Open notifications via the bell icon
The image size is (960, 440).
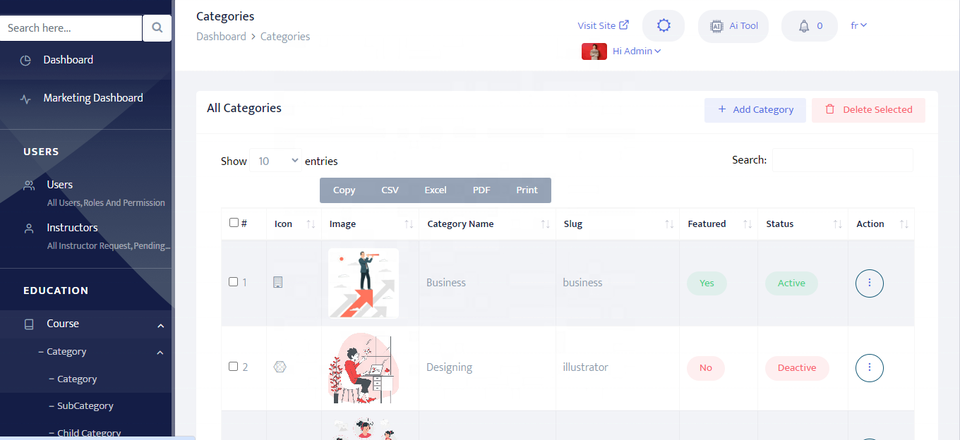pos(804,26)
